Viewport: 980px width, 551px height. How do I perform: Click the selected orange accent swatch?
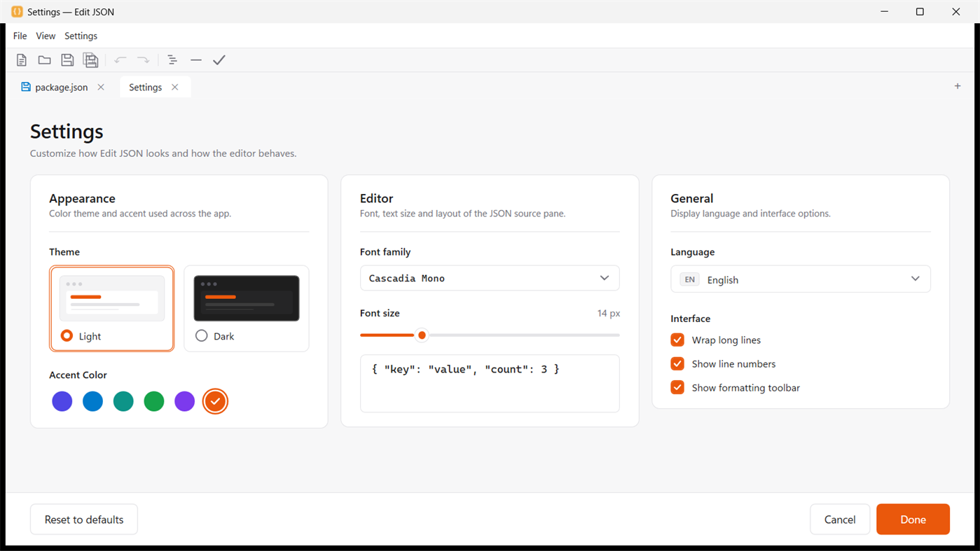pos(215,401)
